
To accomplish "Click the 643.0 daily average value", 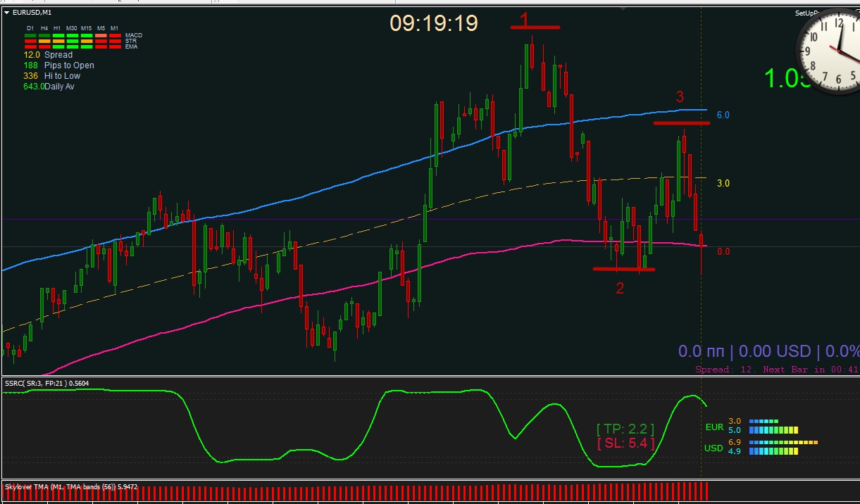I will click(x=34, y=87).
